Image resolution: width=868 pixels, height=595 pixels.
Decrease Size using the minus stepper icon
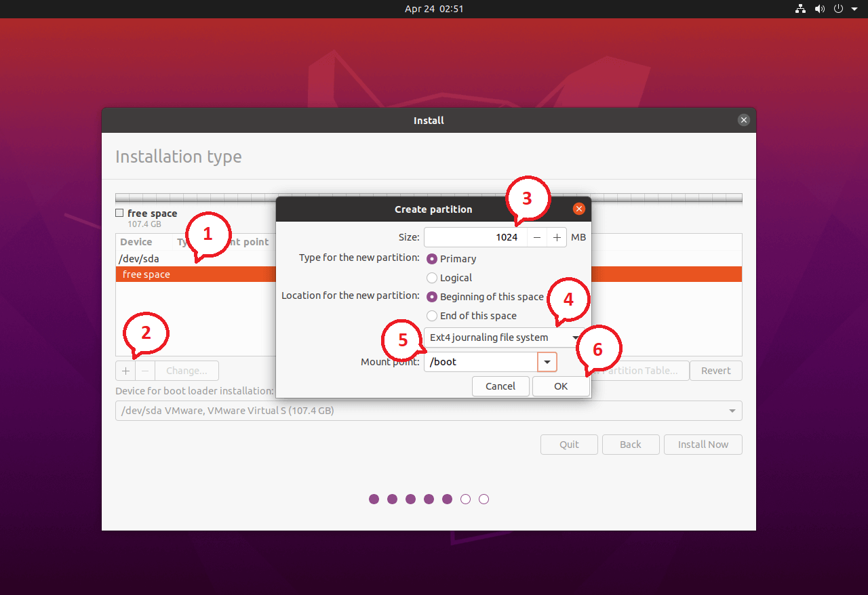pyautogui.click(x=537, y=237)
